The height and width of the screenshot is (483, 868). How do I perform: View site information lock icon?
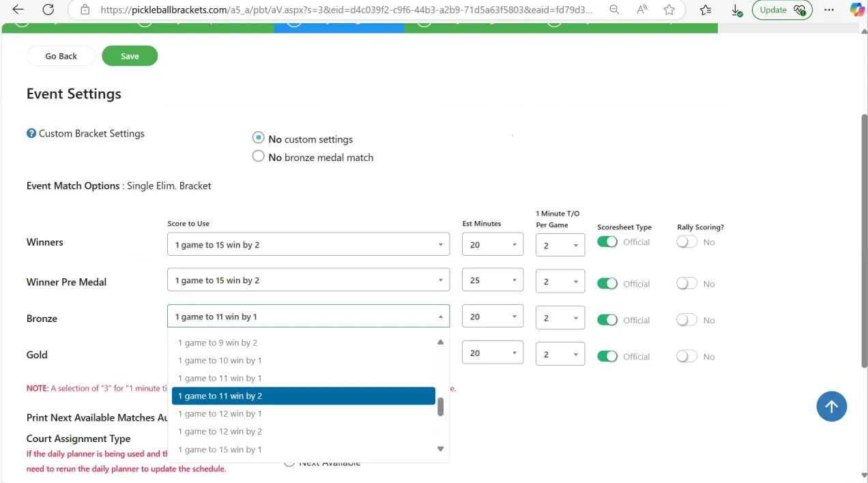tap(85, 10)
